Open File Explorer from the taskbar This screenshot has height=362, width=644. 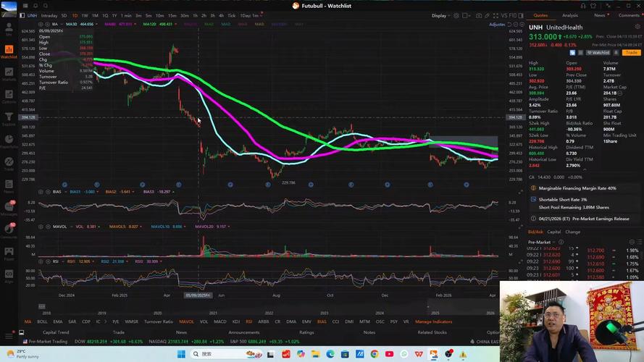[315, 354]
